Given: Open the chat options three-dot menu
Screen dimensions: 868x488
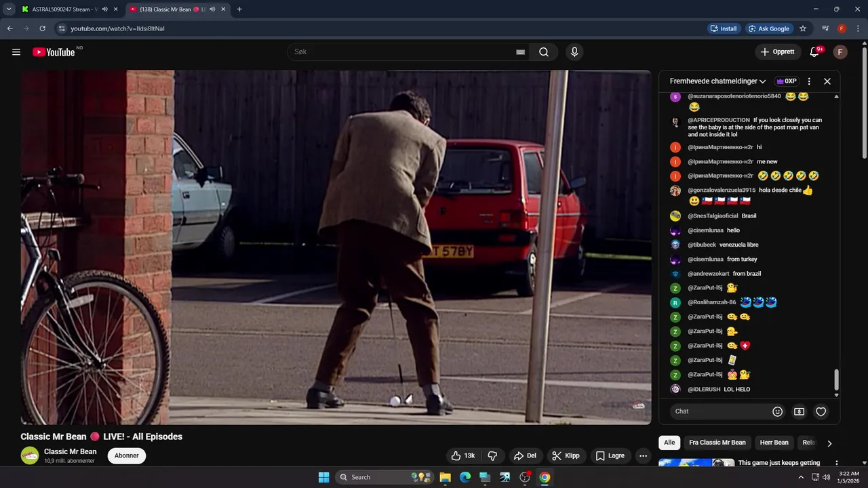Looking at the screenshot, I should point(809,81).
